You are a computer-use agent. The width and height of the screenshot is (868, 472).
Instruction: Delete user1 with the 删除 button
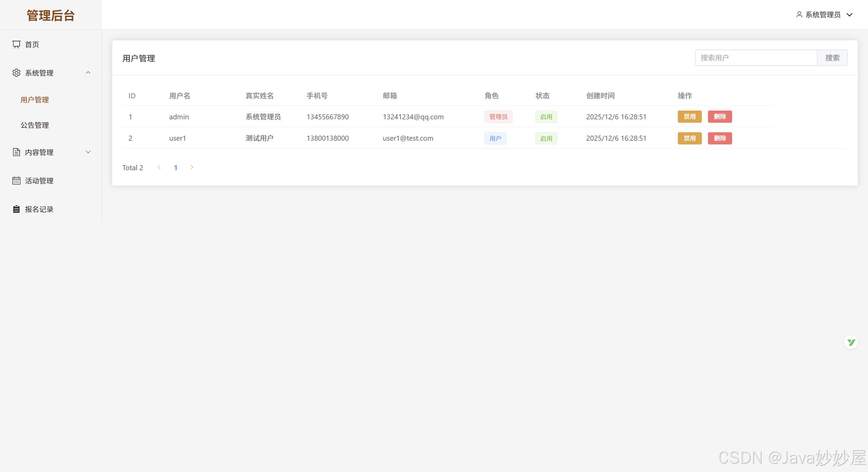pyautogui.click(x=719, y=138)
